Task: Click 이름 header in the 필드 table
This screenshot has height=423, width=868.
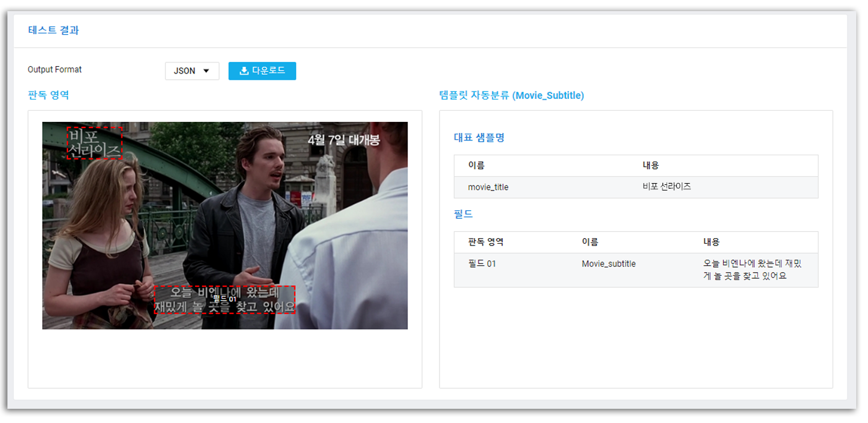Action: coord(589,242)
